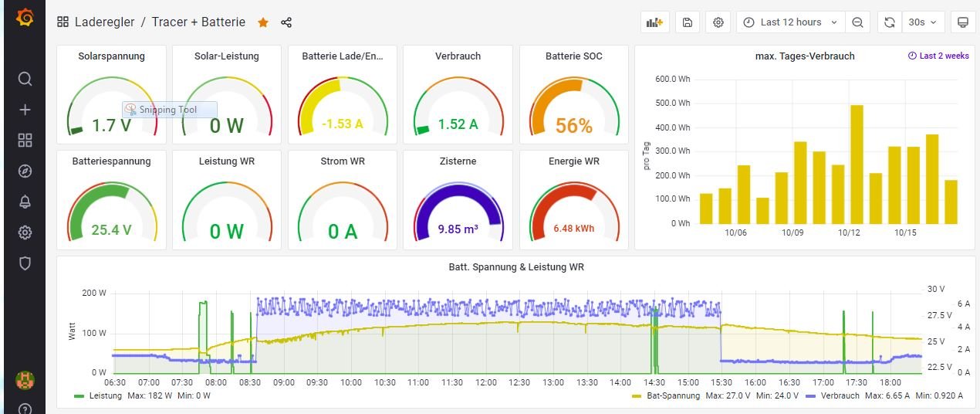The width and height of the screenshot is (980, 414).
Task: Open the Batterie SOC panel title menu
Action: click(x=573, y=56)
